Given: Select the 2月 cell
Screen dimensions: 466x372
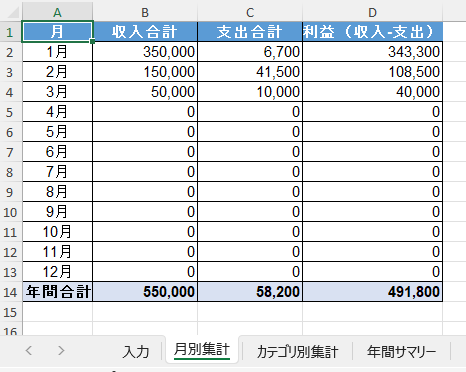Looking at the screenshot, I should point(57,72).
